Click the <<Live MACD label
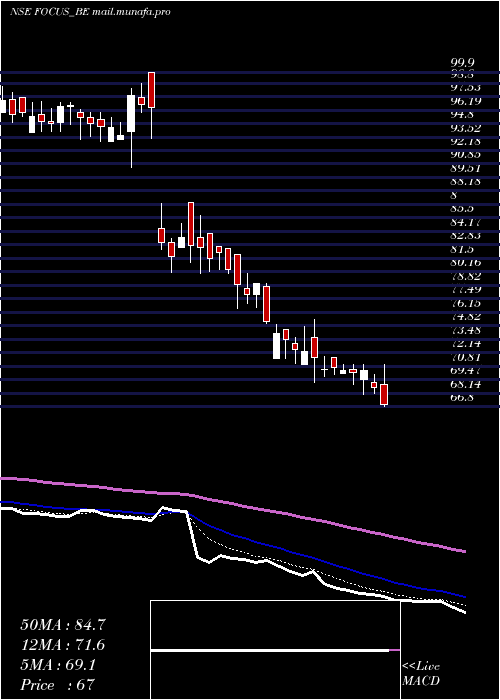Image resolution: width=500 pixels, height=700 pixels. pyautogui.click(x=421, y=674)
